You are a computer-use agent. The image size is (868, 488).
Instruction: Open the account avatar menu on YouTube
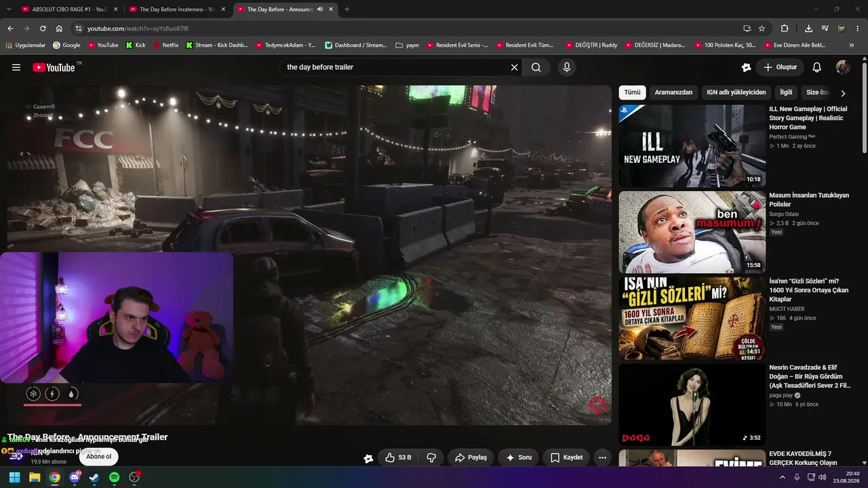pyautogui.click(x=843, y=67)
